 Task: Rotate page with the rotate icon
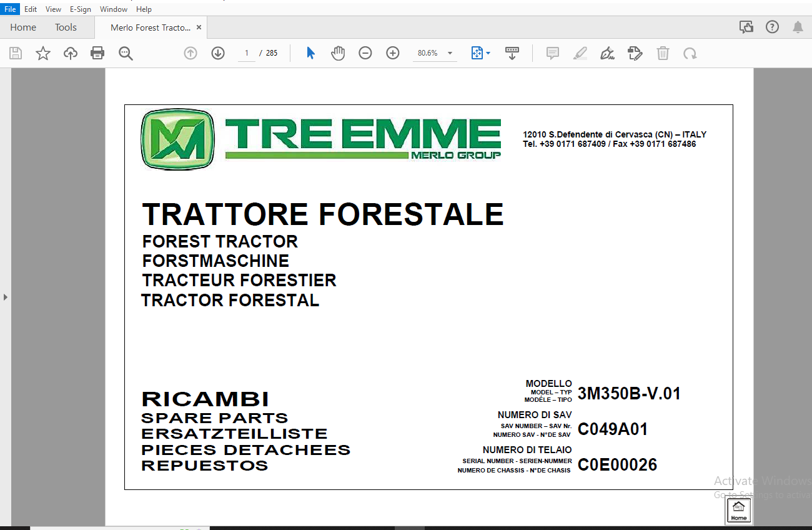[690, 54]
